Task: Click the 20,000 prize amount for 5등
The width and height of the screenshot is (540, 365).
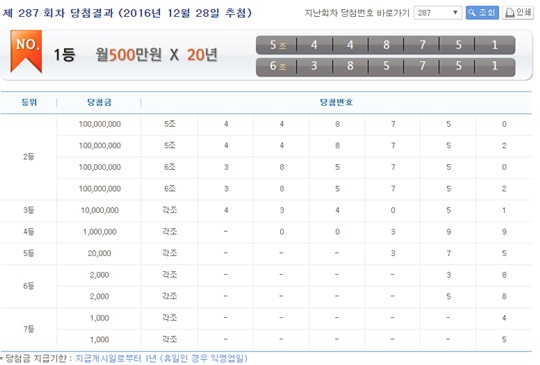Action: 100,253
